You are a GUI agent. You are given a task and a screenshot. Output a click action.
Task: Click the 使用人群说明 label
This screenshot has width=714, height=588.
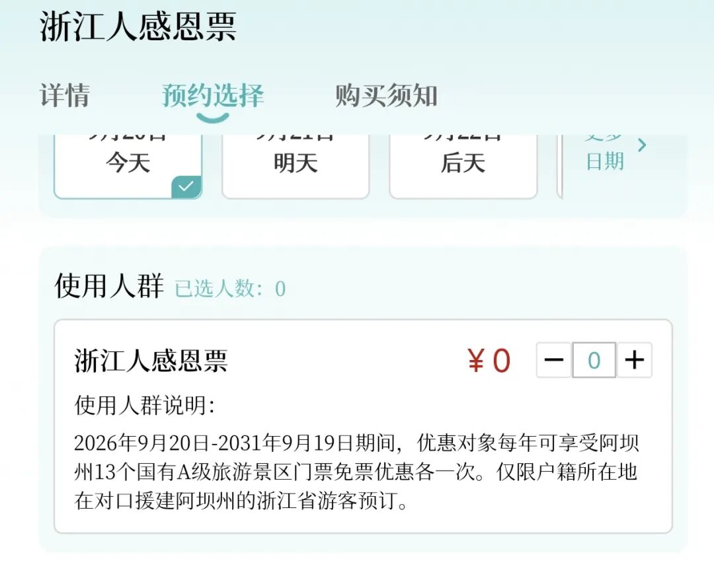(x=144, y=405)
